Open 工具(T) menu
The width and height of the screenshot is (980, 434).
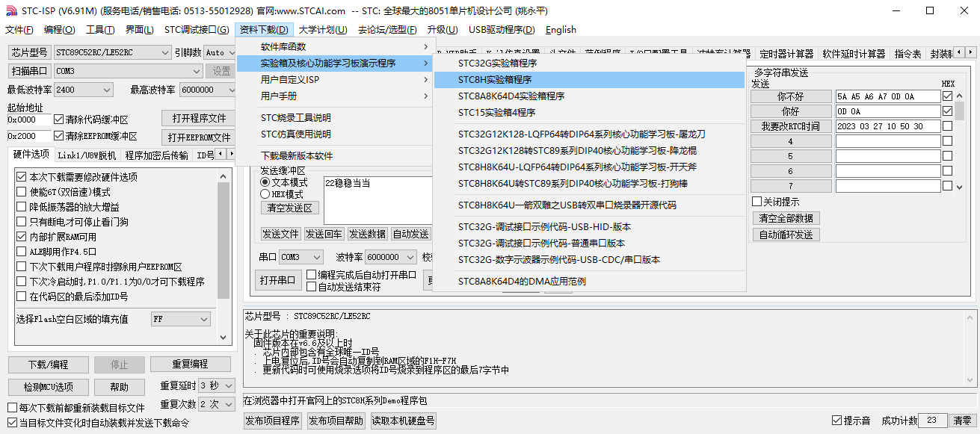tap(100, 30)
